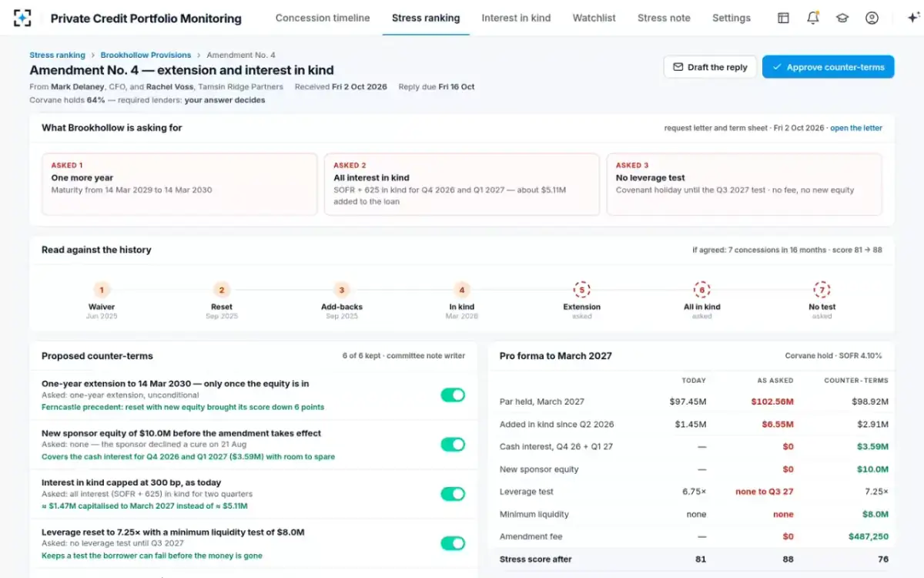Image resolution: width=924 pixels, height=578 pixels.
Task: Click 'none to Q3 27' leverage test value
Action: (x=764, y=492)
